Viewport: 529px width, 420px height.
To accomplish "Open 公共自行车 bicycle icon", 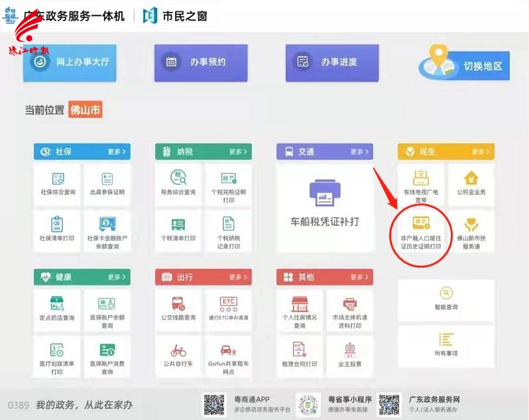I will [178, 350].
